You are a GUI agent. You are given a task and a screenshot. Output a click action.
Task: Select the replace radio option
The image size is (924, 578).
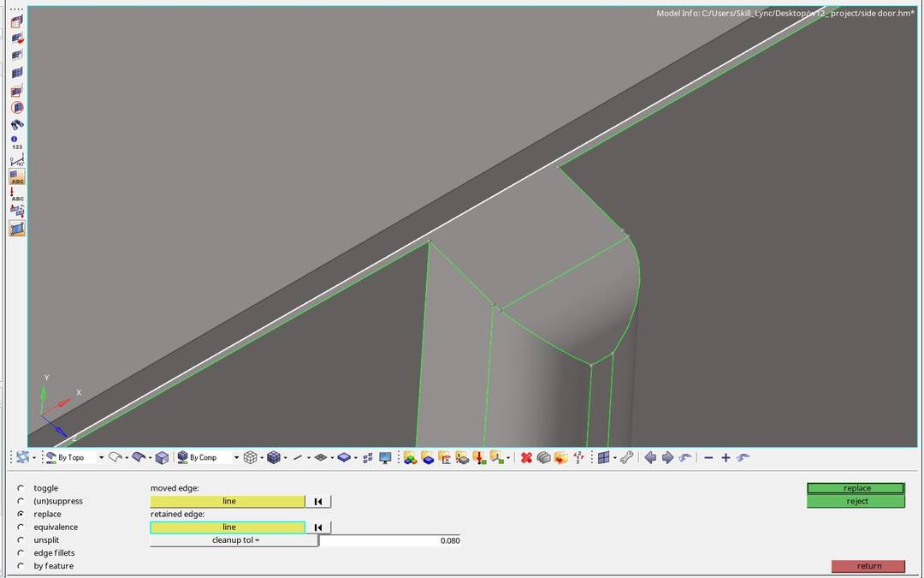(20, 514)
